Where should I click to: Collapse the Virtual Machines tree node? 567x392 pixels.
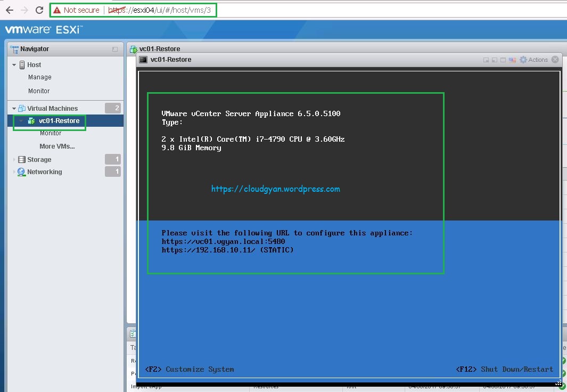pyautogui.click(x=14, y=109)
